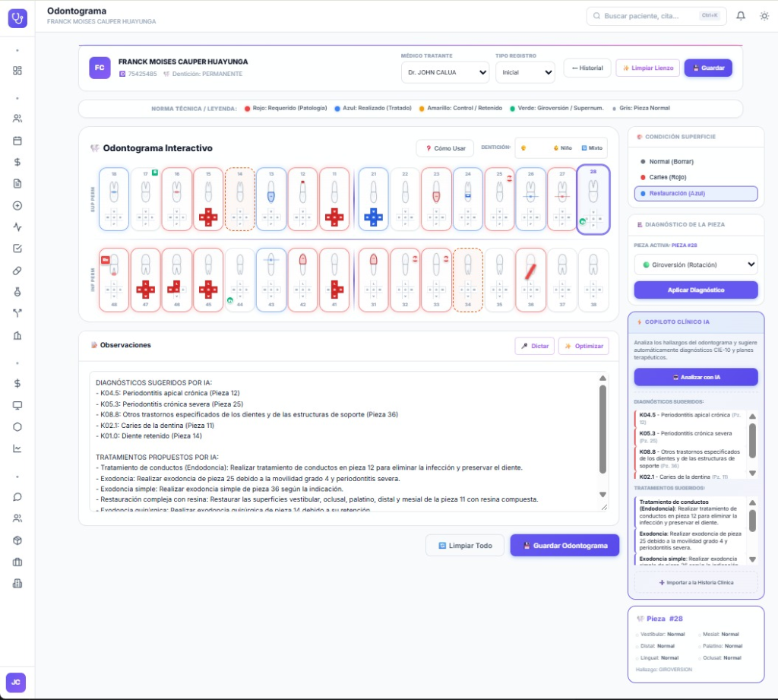778x700 pixels.
Task: Click the stethoscope app logo
Action: (17, 18)
